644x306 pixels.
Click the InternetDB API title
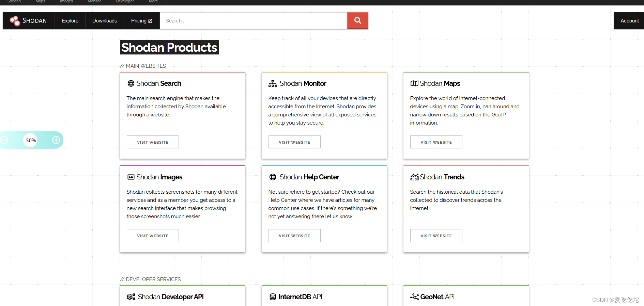pyautogui.click(x=300, y=297)
